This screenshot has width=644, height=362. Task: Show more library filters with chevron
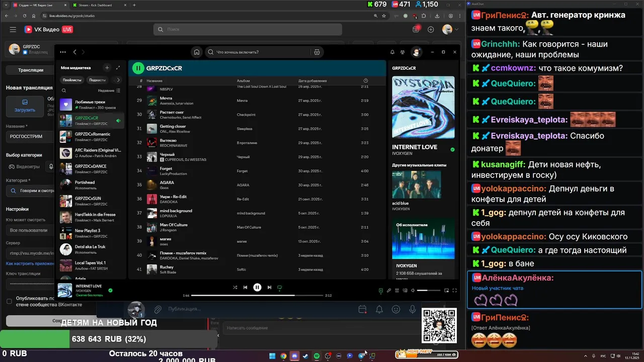click(118, 79)
